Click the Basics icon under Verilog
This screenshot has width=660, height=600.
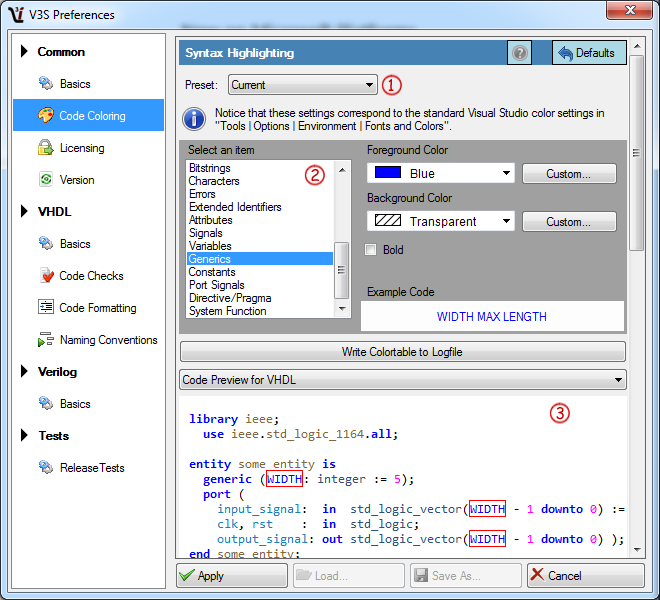click(46, 403)
